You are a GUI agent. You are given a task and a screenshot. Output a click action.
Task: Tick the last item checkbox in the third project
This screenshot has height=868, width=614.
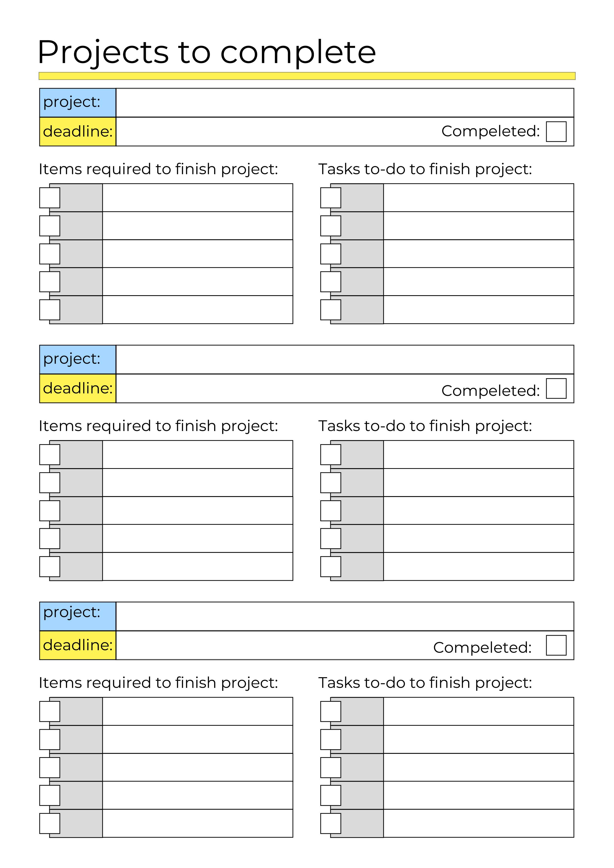50,823
